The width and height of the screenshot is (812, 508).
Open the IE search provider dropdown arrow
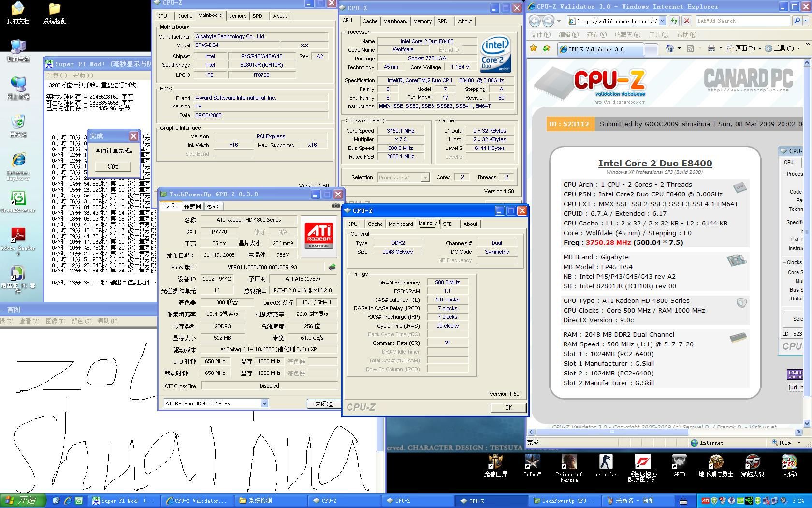point(807,21)
